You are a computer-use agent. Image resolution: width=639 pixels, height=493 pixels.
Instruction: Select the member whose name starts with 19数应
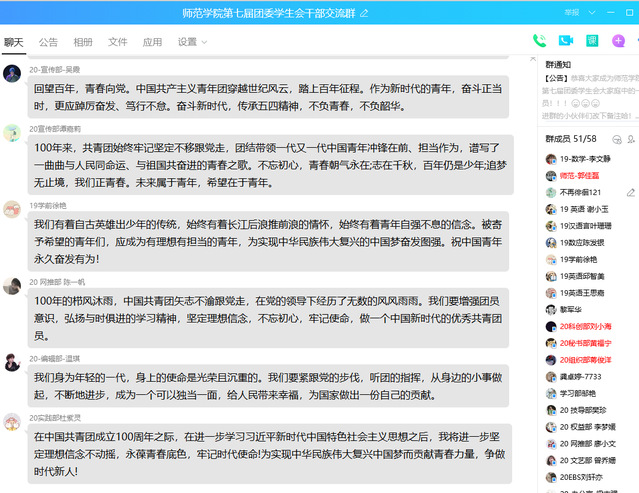(582, 242)
